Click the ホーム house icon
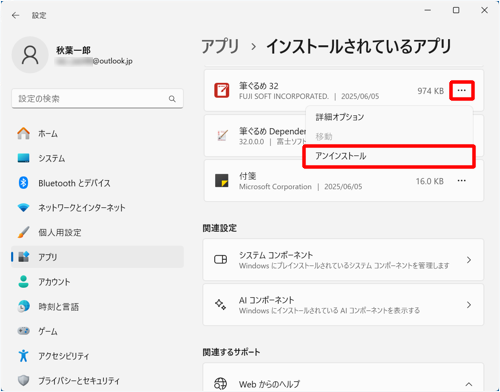500x392 pixels. pyautogui.click(x=23, y=133)
